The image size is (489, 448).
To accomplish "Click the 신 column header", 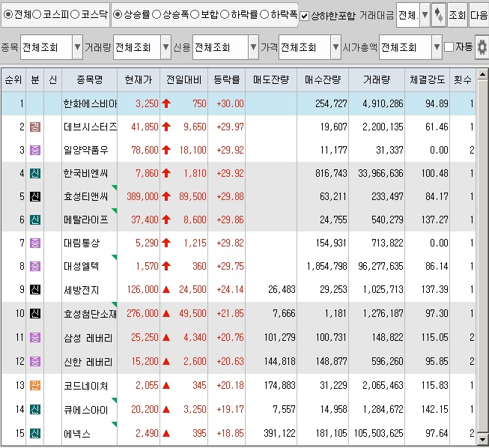I will [x=53, y=80].
